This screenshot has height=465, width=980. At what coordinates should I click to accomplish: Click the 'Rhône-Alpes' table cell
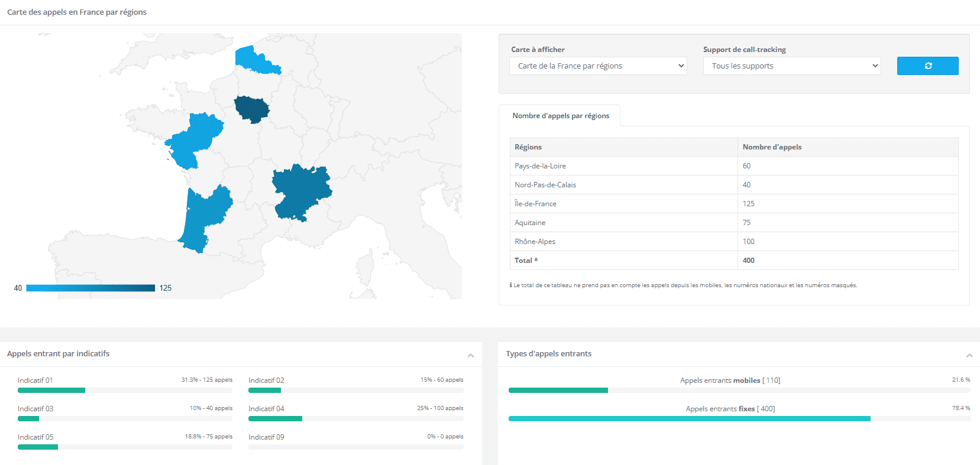coord(624,242)
